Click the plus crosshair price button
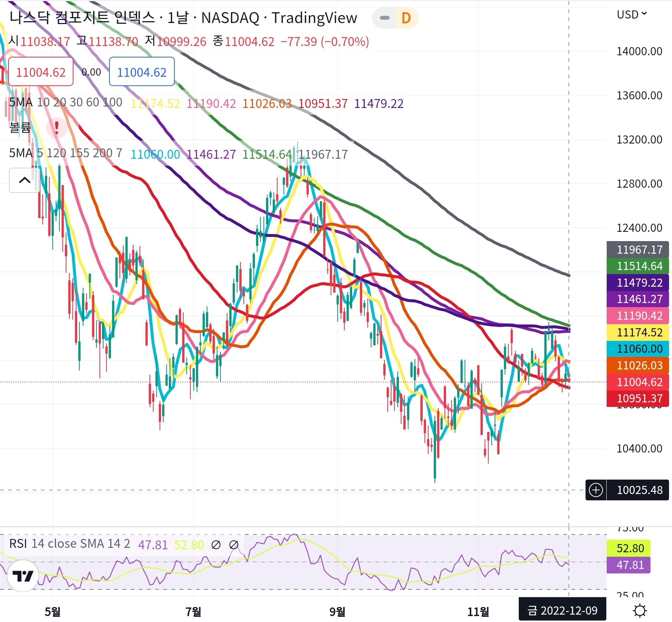672x622 pixels. 596,490
